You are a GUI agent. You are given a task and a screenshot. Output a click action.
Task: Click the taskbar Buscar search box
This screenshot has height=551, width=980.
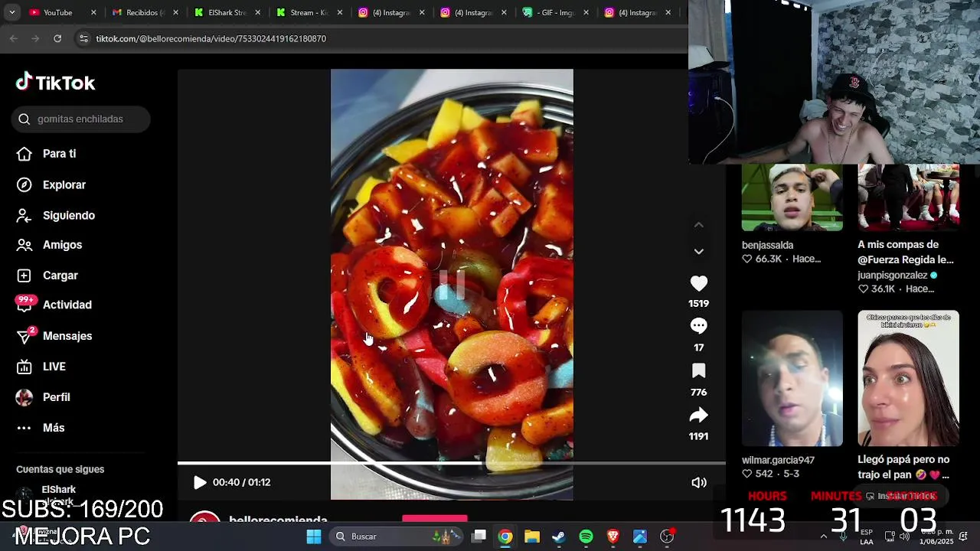[x=395, y=536]
